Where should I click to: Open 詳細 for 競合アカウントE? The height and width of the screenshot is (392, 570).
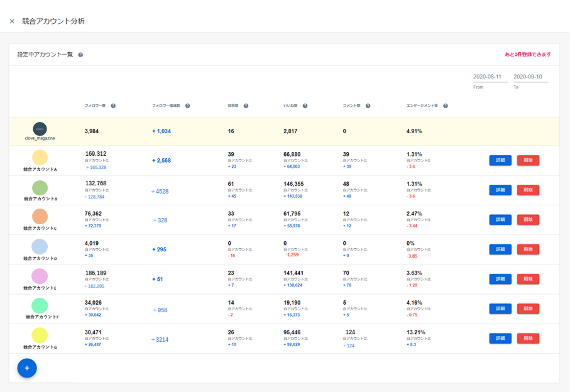pos(500,279)
